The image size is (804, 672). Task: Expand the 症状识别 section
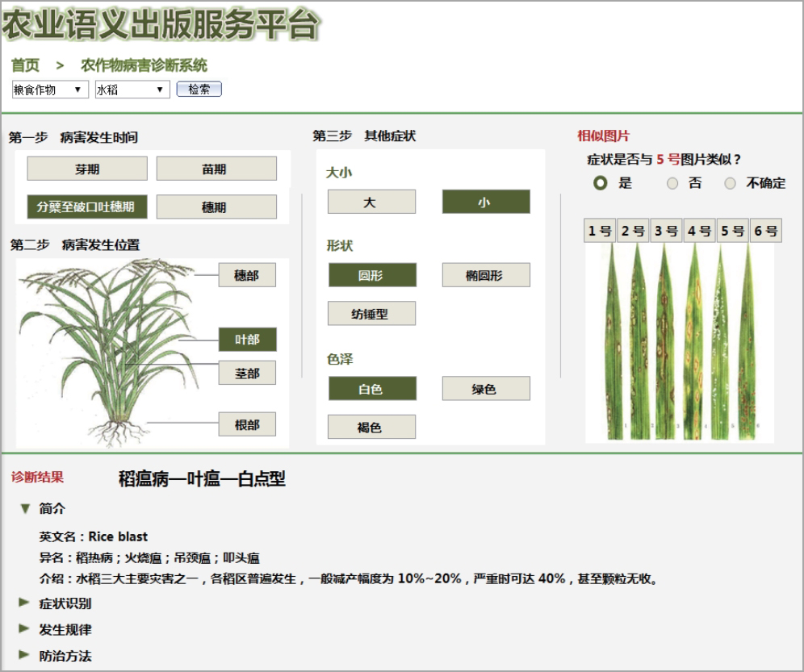[x=26, y=603]
